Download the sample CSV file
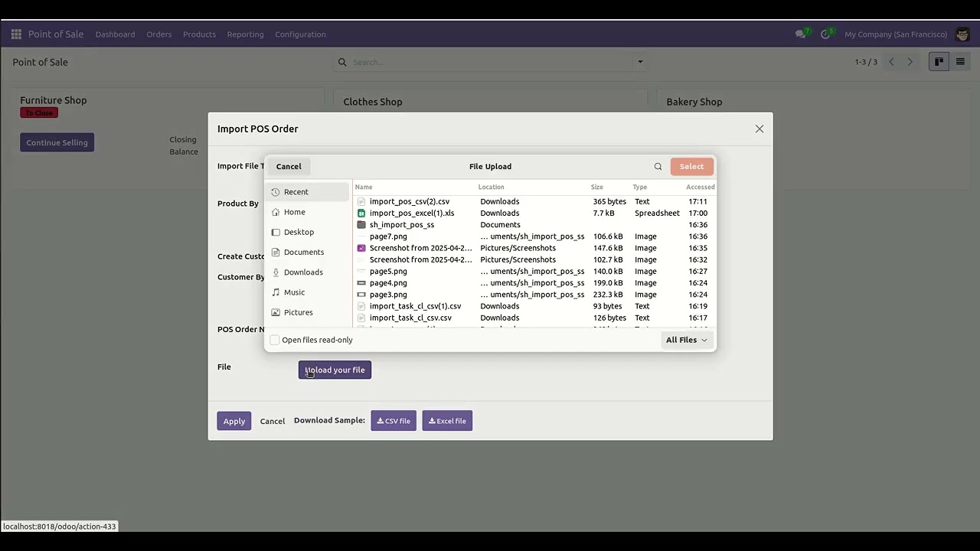The width and height of the screenshot is (980, 551). click(394, 421)
